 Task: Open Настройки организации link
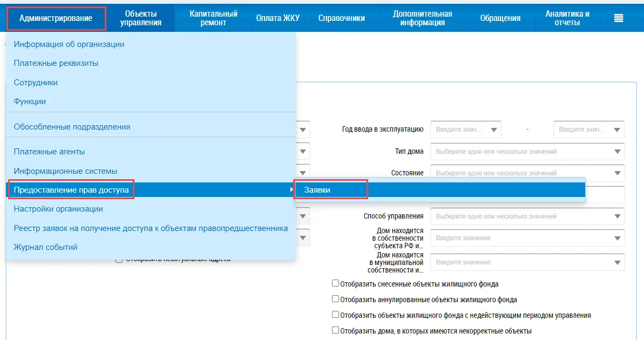click(58, 209)
